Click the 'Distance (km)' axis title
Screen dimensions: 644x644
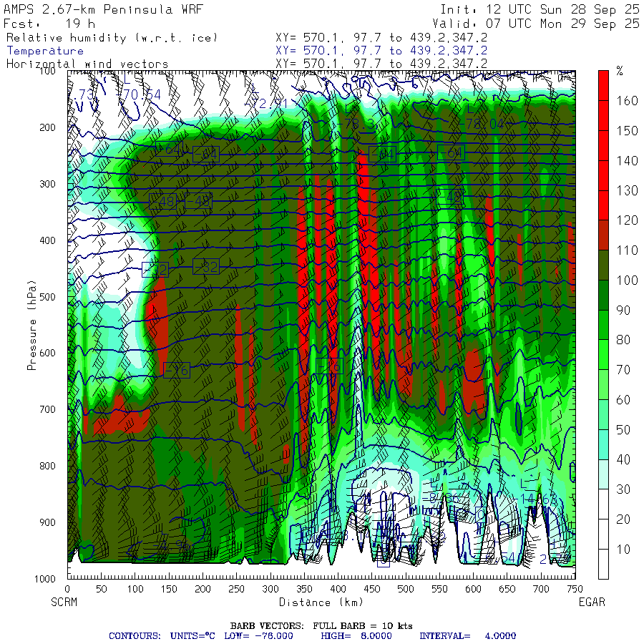(x=321, y=602)
